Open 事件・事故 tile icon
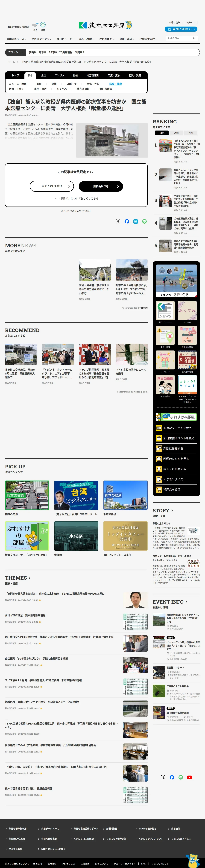The height and width of the screenshot is (868, 205). point(165,335)
